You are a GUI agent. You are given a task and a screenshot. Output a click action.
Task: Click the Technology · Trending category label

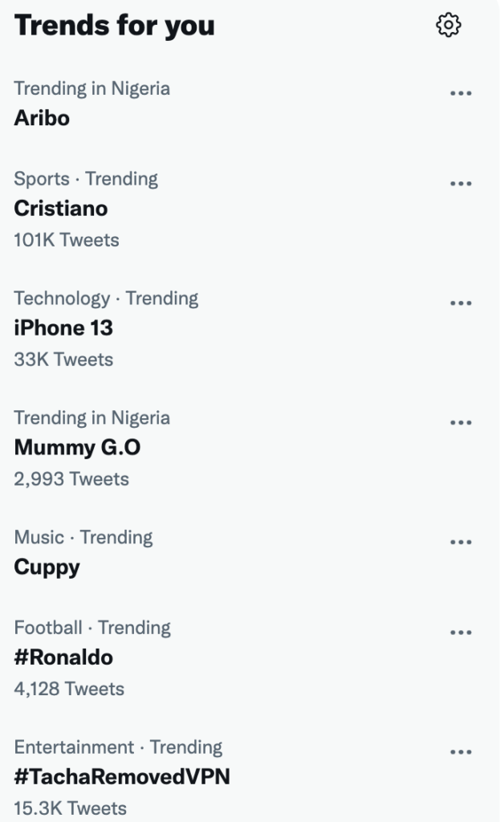click(106, 299)
